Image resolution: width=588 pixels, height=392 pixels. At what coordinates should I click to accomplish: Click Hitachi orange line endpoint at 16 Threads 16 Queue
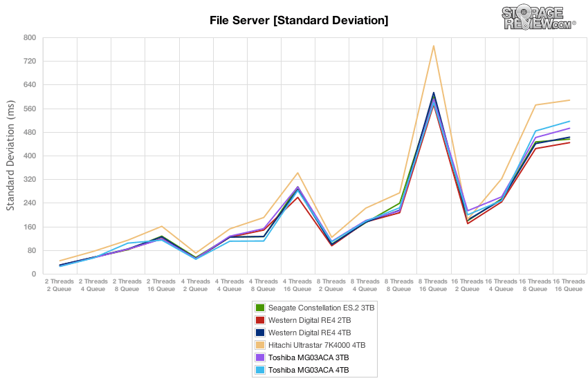(x=569, y=100)
